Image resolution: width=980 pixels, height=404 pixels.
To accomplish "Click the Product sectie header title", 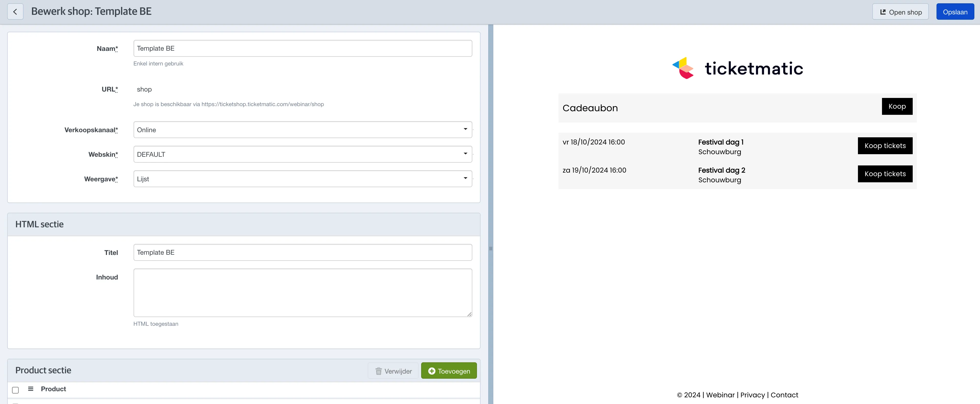I will click(43, 370).
